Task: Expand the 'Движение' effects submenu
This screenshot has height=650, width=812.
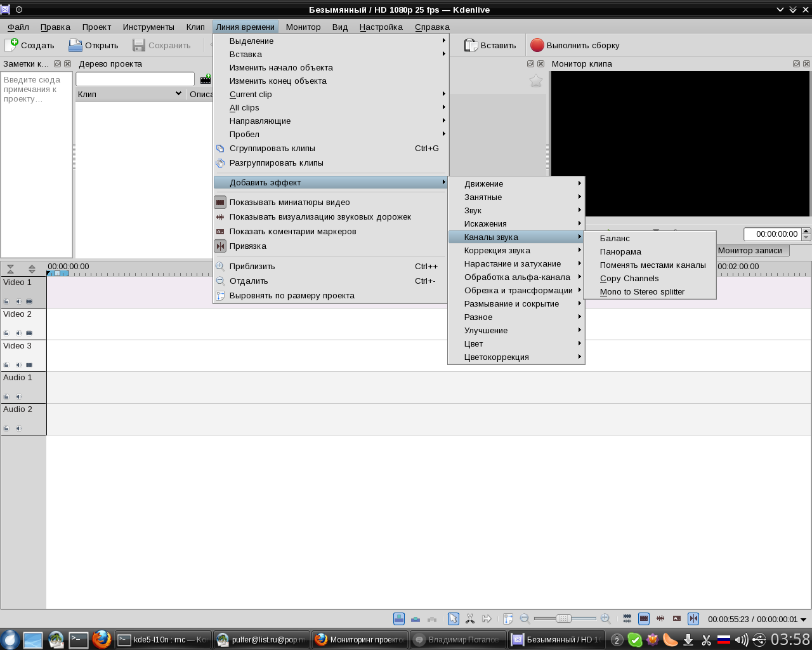Action: pyautogui.click(x=516, y=184)
